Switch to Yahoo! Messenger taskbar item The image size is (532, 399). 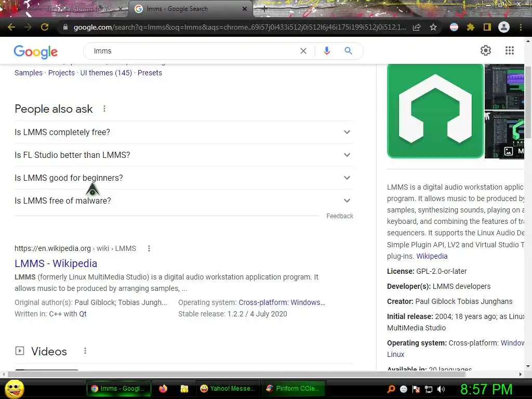point(228,389)
